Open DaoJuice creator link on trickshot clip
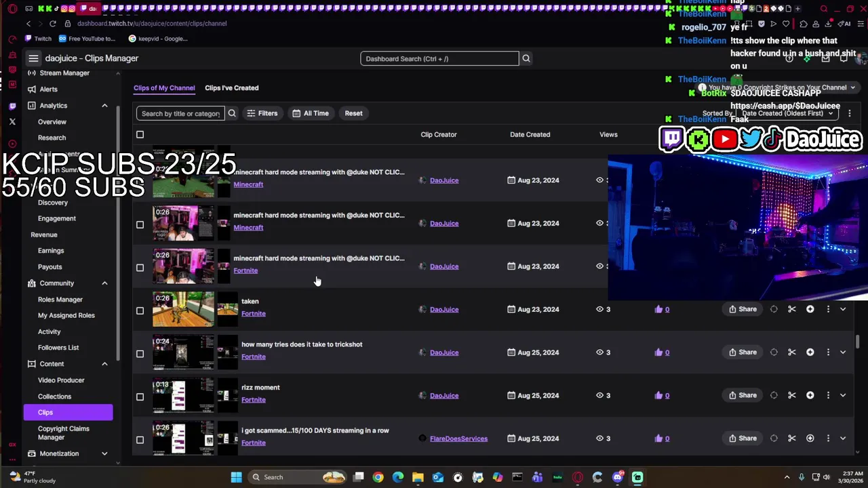Screen dimensions: 868x488 [x=444, y=352]
